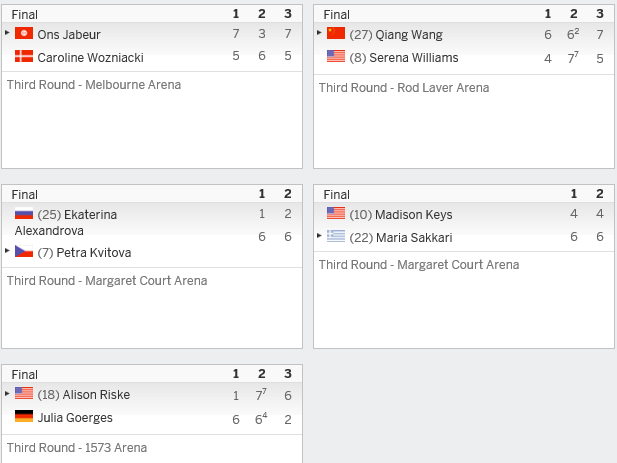Viewport: 617px width, 463px height.
Task: Click the Czech flag beside Petra Kvitova
Action: [24, 251]
